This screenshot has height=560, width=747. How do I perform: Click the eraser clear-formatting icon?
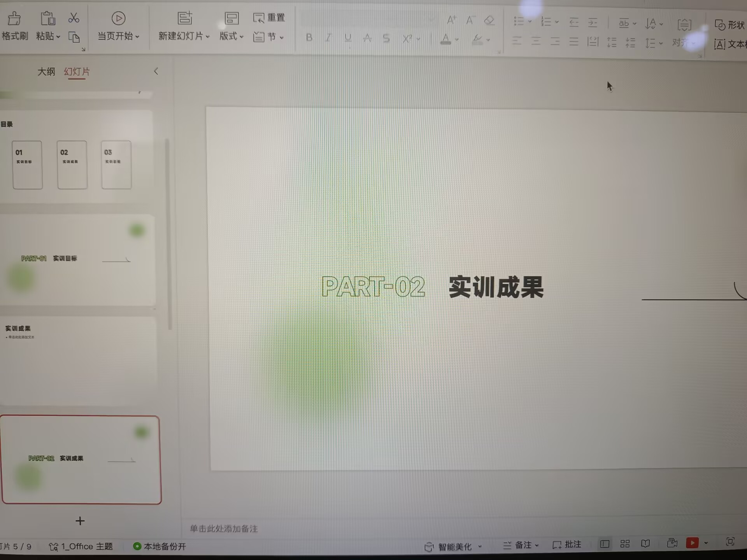[x=489, y=20]
